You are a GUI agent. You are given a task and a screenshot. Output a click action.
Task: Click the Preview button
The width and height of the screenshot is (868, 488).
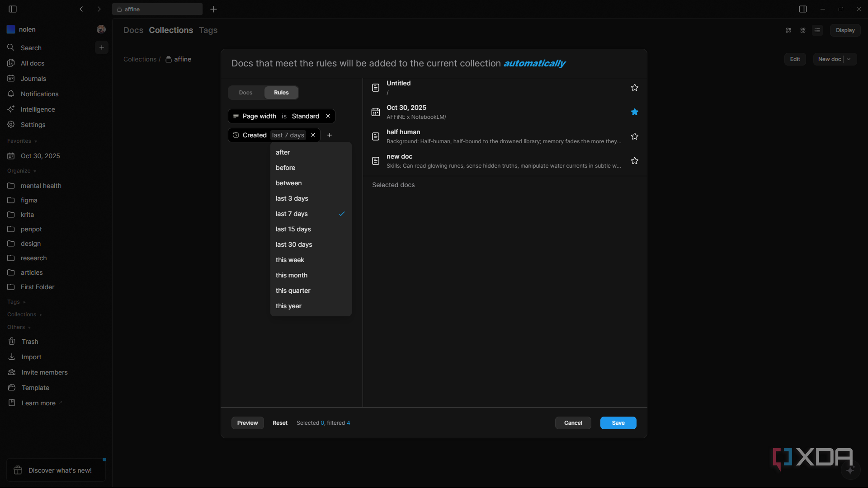pos(248,423)
